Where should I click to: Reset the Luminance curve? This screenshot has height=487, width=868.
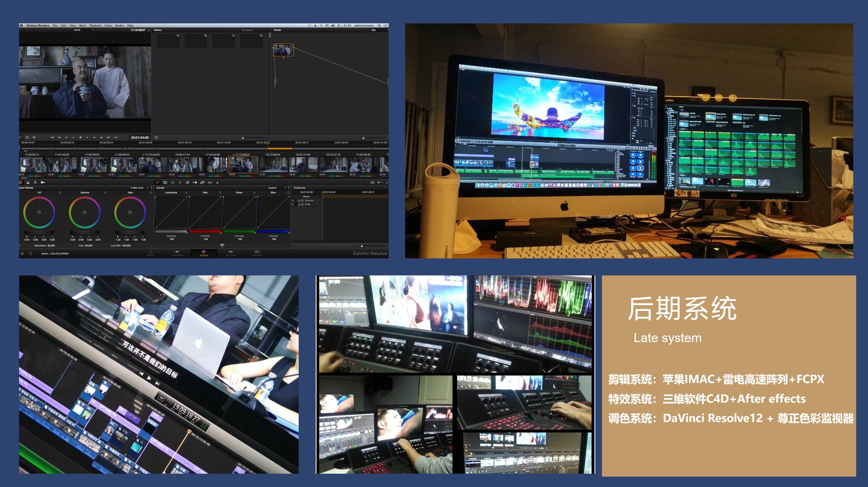[186, 193]
